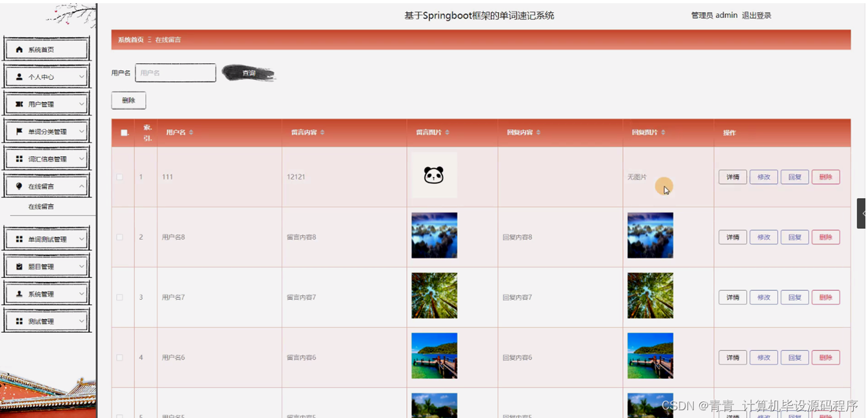Sort by 留言图片 column arrows

click(448, 133)
